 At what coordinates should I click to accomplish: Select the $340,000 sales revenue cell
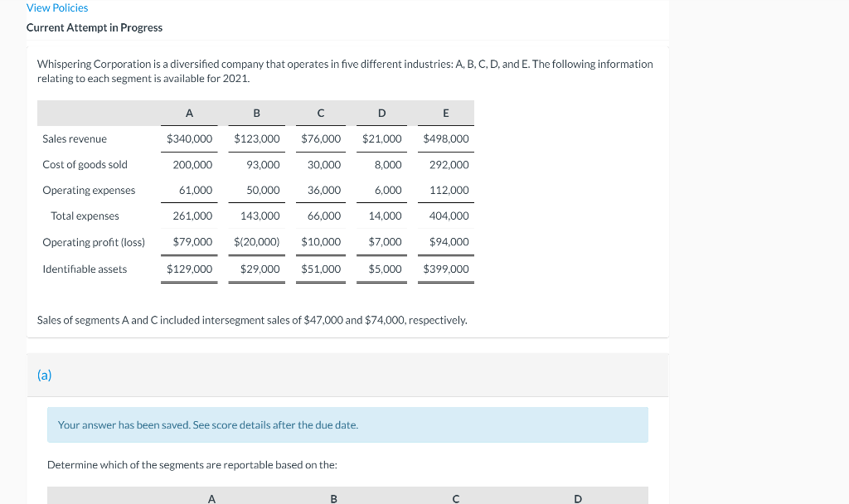189,138
